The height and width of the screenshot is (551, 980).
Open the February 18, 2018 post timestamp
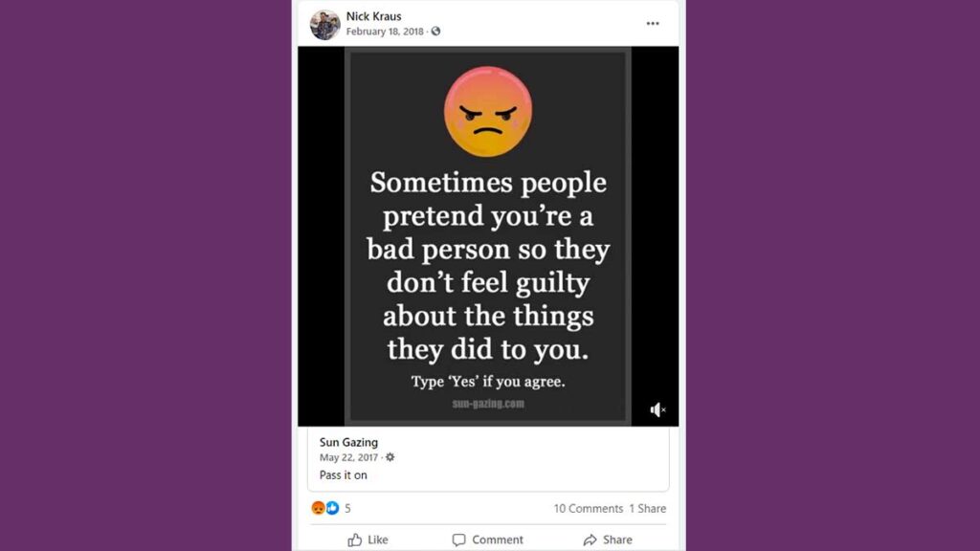[x=385, y=32]
